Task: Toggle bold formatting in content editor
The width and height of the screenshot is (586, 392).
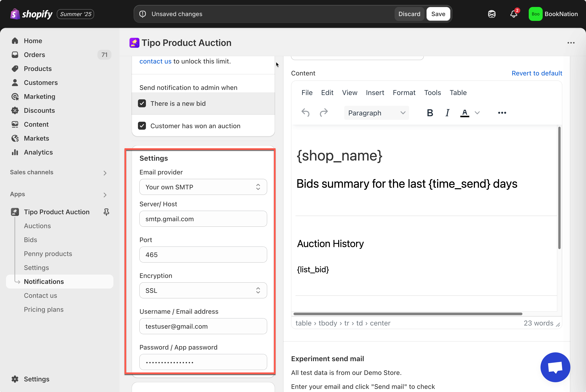Action: [430, 113]
